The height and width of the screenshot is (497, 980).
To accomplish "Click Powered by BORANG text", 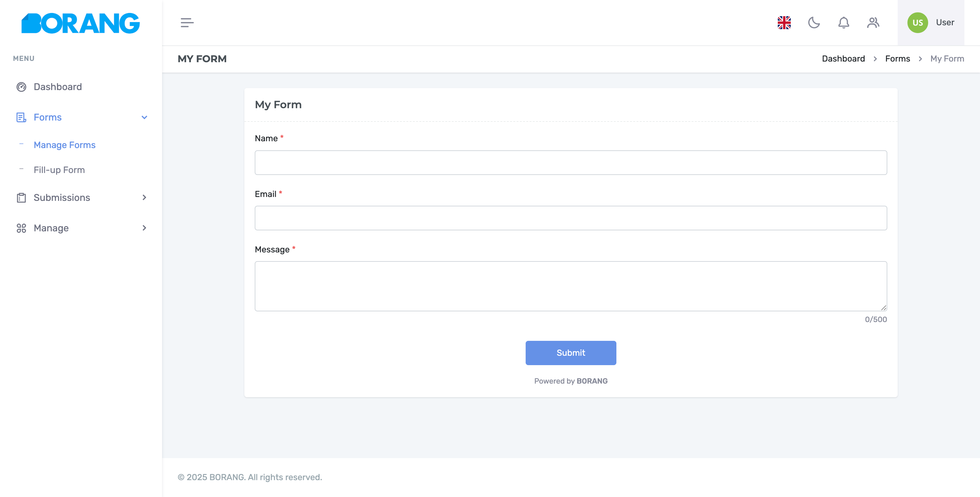I will pos(571,381).
